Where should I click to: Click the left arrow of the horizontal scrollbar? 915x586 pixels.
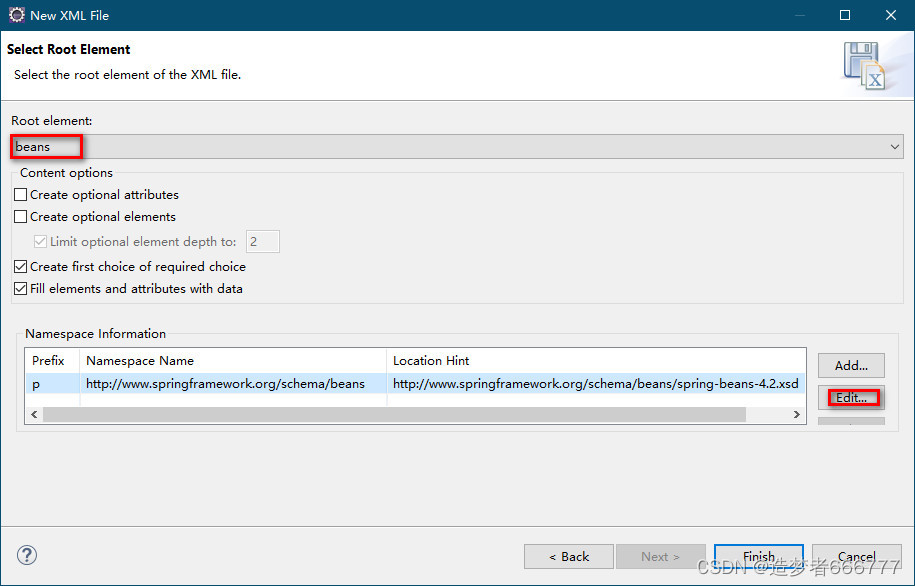[x=34, y=414]
